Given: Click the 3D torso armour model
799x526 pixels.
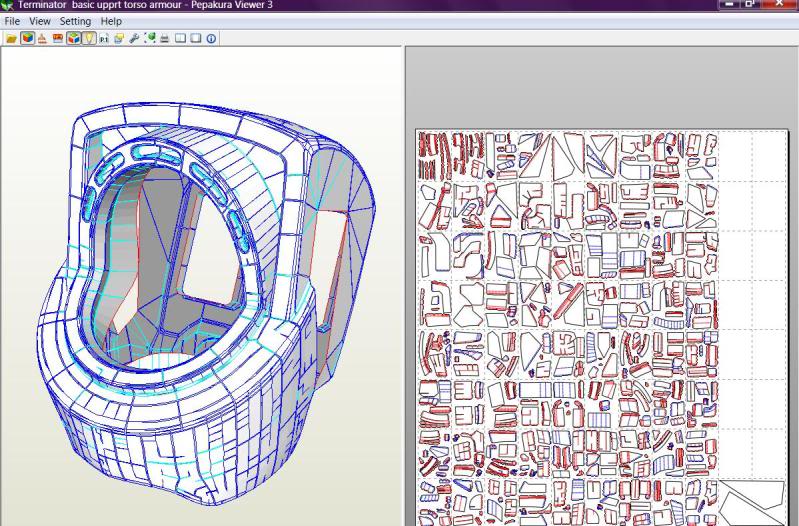Looking at the screenshot, I should (204, 303).
